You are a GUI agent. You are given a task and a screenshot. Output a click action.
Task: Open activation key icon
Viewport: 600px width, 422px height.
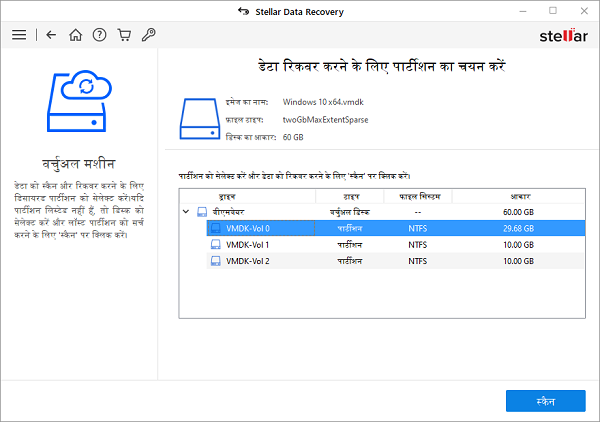coord(148,35)
